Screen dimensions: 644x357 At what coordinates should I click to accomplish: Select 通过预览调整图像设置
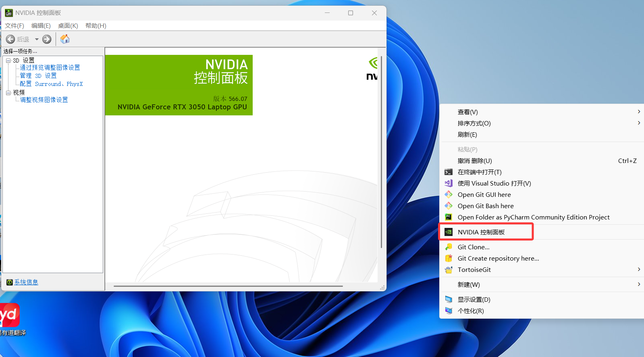click(50, 67)
